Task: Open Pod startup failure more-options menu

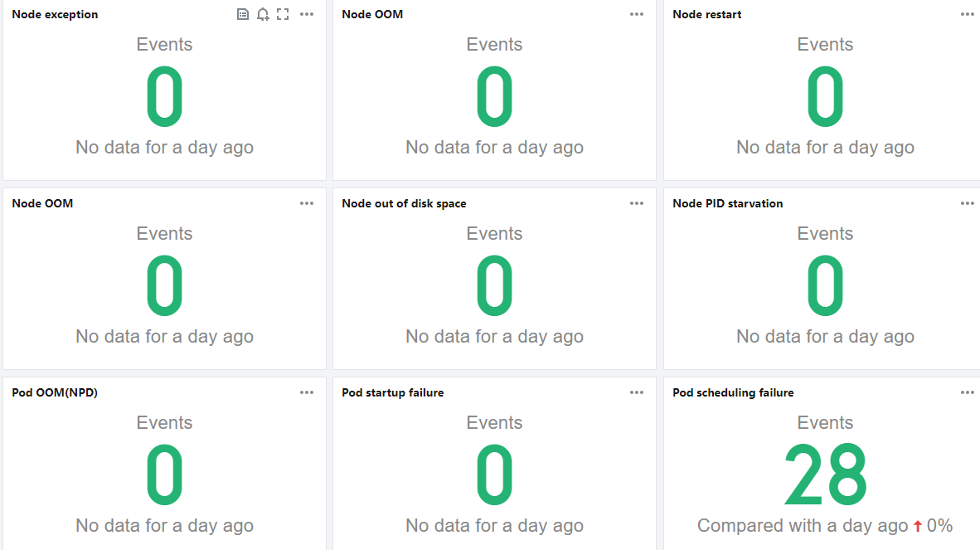Action: tap(637, 392)
